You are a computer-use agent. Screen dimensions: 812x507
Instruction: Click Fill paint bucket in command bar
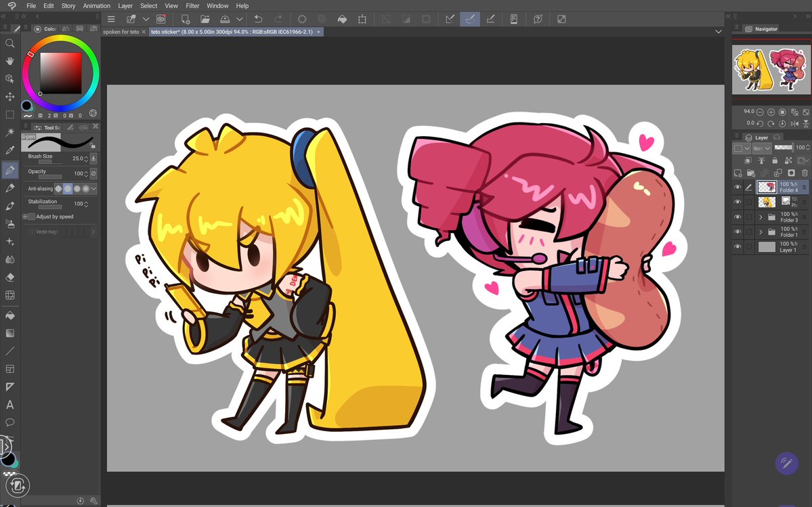click(x=342, y=19)
